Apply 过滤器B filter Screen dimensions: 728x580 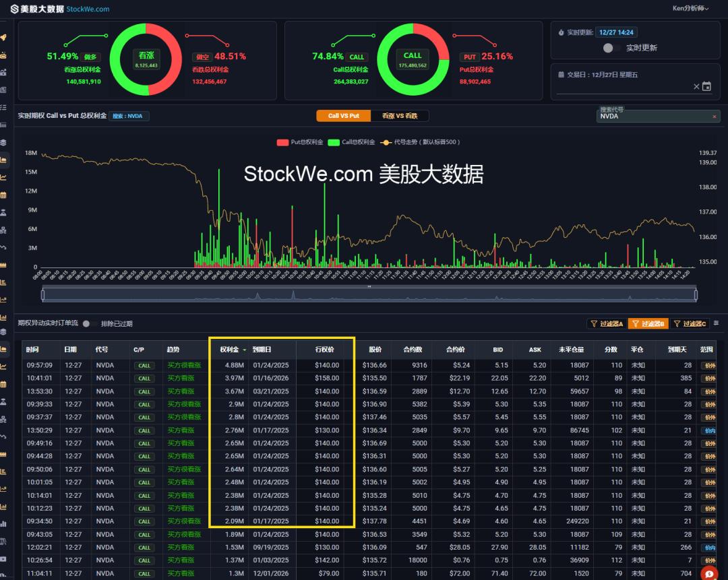648,323
